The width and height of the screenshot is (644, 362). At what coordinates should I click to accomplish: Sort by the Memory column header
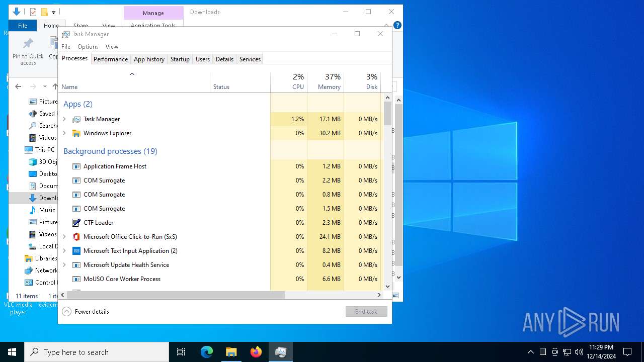pyautogui.click(x=326, y=82)
